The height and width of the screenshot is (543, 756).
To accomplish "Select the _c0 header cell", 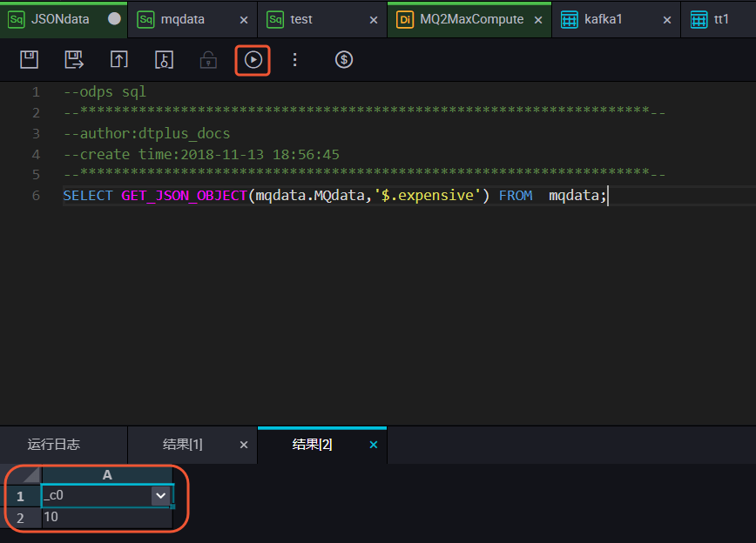I will point(107,495).
